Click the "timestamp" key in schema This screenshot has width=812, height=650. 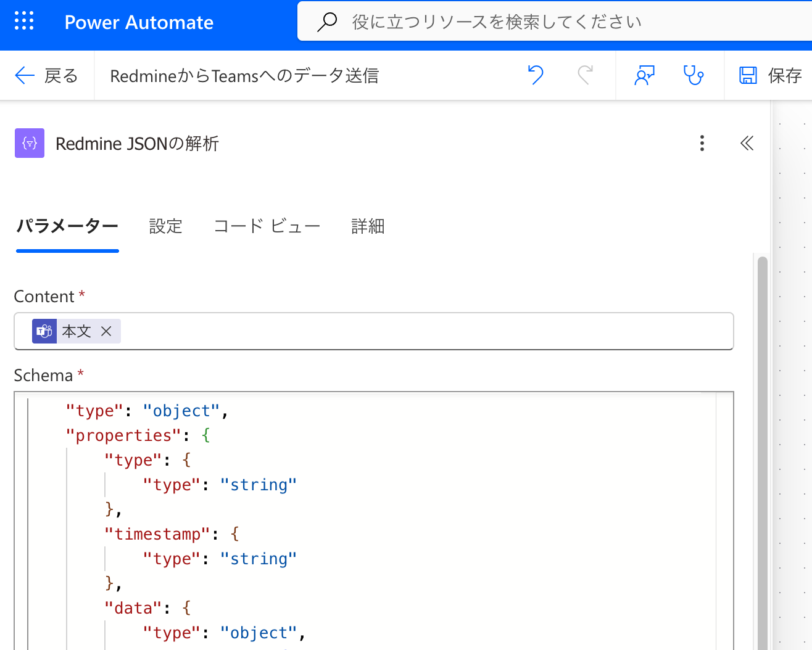158,534
